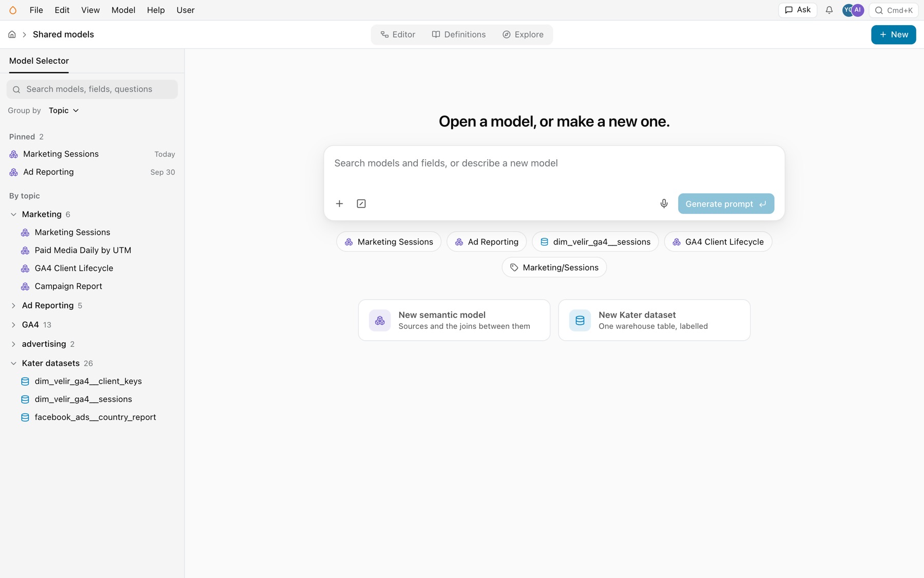Collapse the Marketing topic group
Screen dimensions: 924x578
(x=13, y=214)
